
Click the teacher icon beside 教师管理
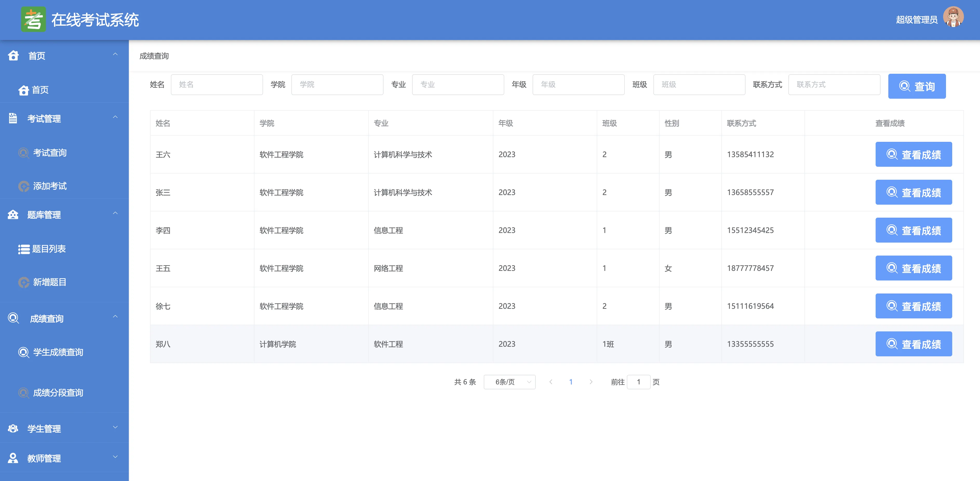[13, 458]
